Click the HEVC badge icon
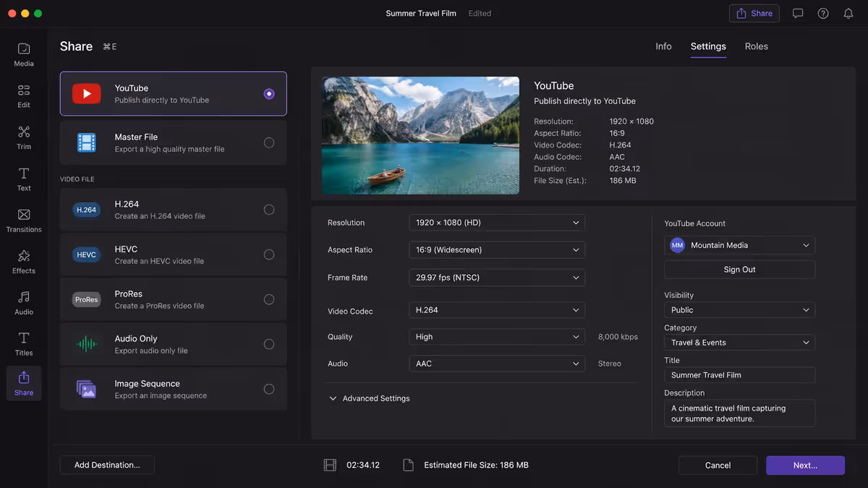 86,254
